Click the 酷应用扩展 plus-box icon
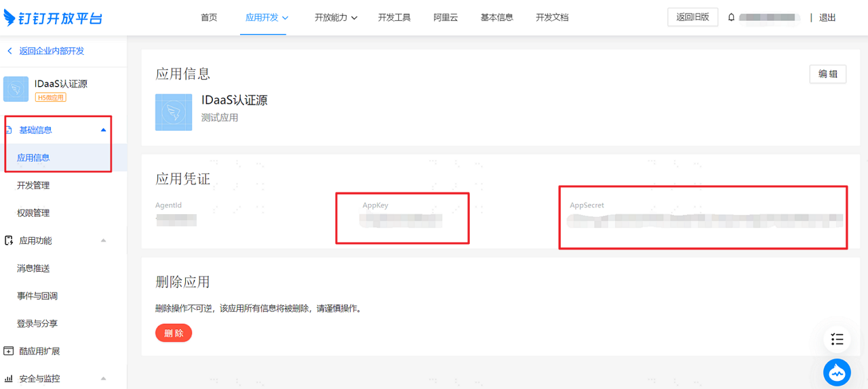The width and height of the screenshot is (868, 389). 9,351
